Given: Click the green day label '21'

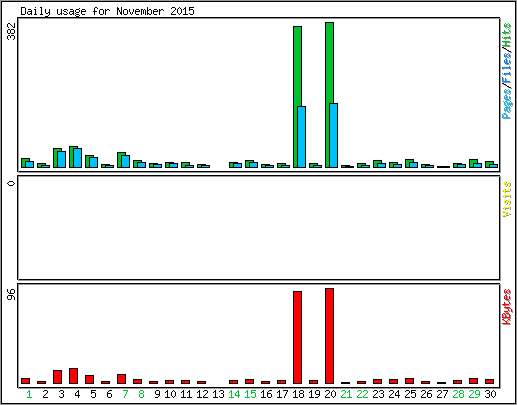Looking at the screenshot, I should [x=346, y=394].
